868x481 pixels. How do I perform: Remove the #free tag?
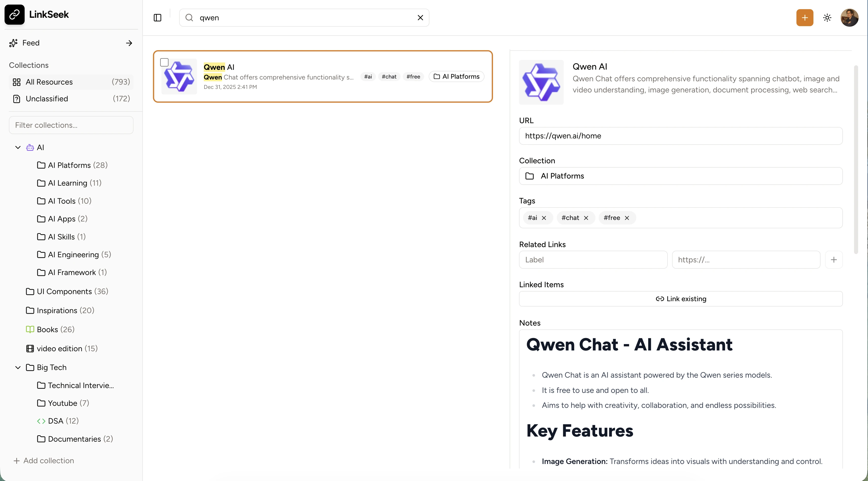click(627, 218)
